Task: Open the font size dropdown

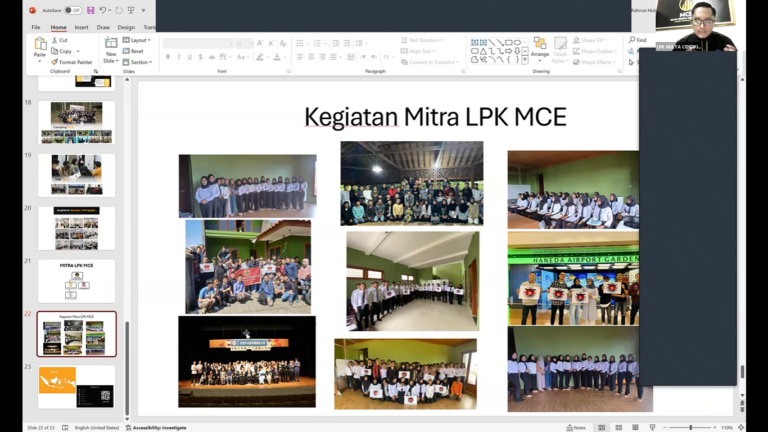Action: (x=251, y=44)
